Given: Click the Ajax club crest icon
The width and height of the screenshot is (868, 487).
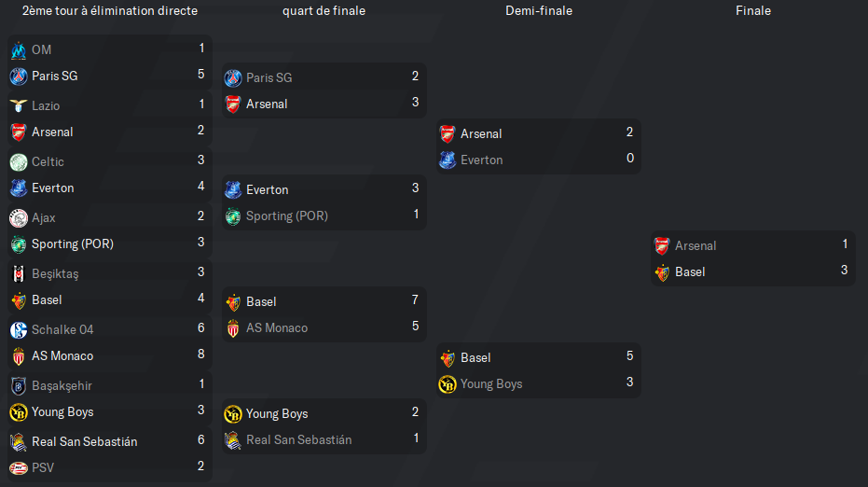Looking at the screenshot, I should 19,217.
